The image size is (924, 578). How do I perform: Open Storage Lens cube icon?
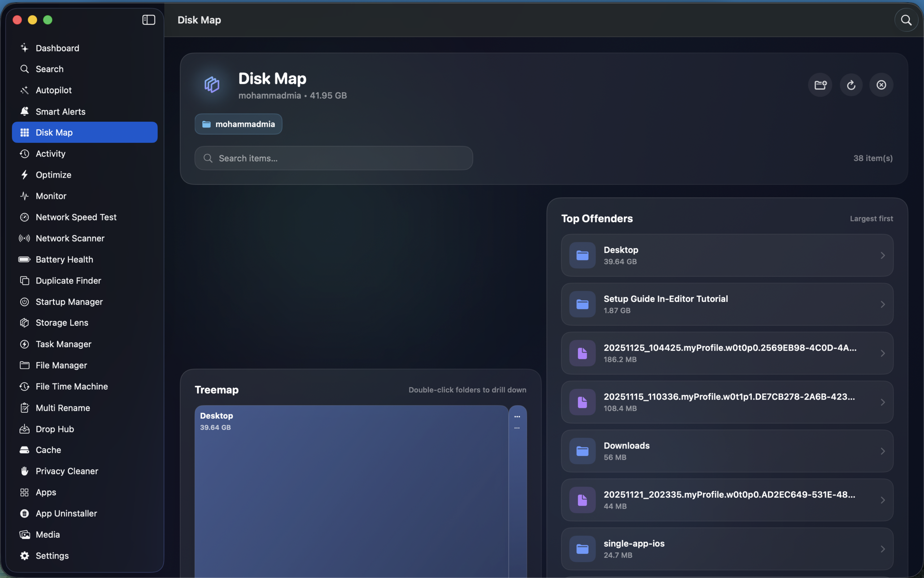pyautogui.click(x=25, y=323)
